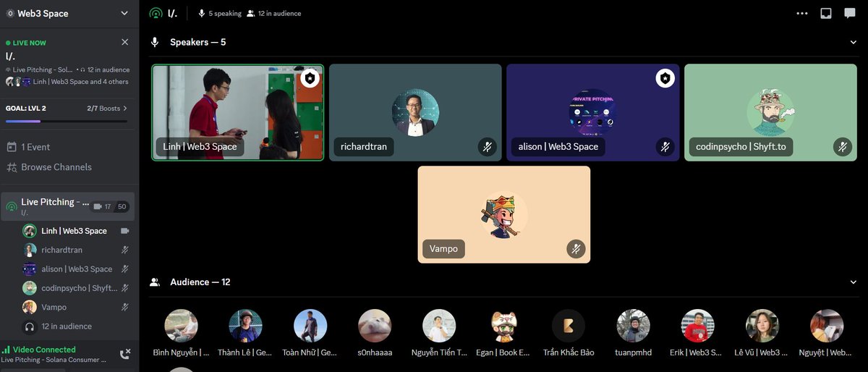Click moderator badge on Linh's video tile

[x=310, y=77]
